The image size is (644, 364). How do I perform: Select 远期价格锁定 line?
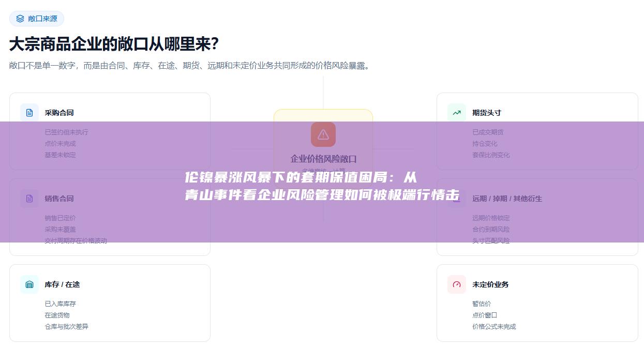pos(491,218)
